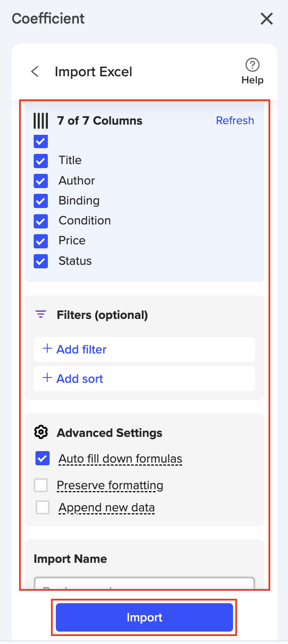288x644 pixels.
Task: Turn off Auto fill down formulas
Action: 43,459
